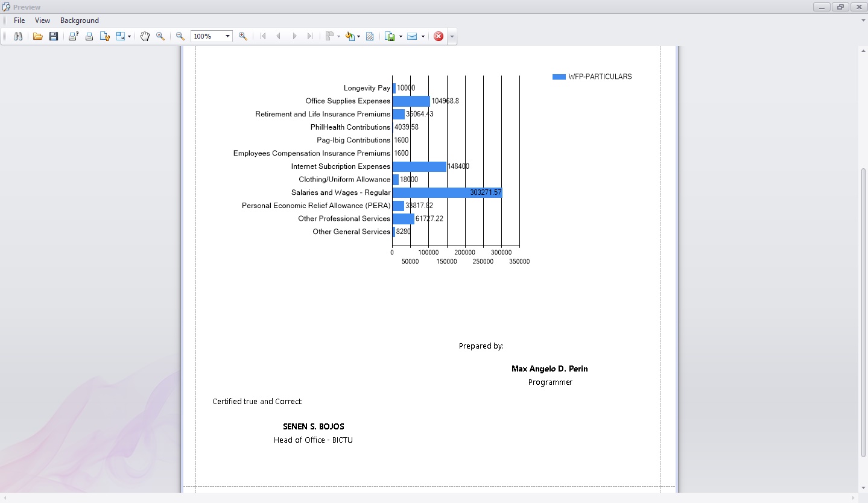This screenshot has height=503, width=868.
Task: Expand the Export Document dropdown arrow
Action: click(401, 36)
